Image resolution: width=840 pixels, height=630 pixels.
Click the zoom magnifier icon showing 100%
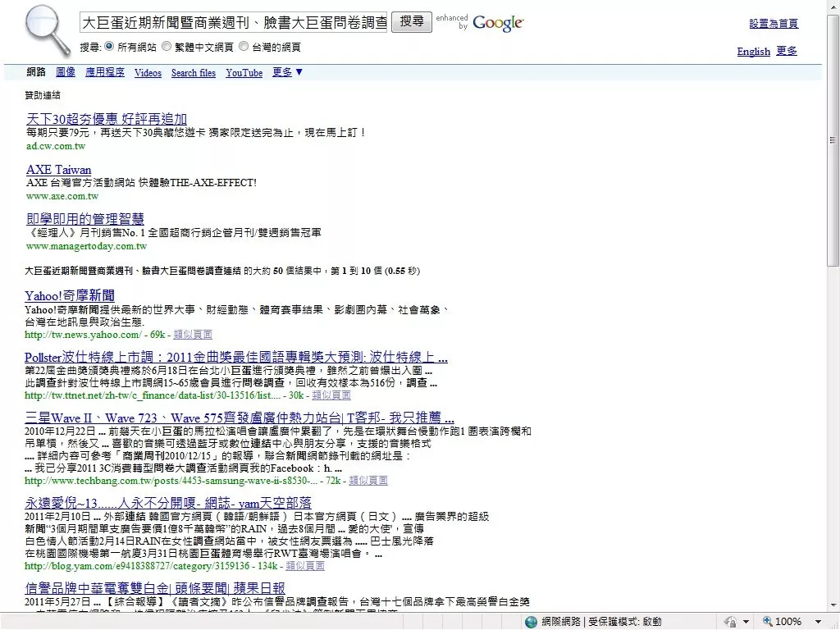(x=767, y=622)
